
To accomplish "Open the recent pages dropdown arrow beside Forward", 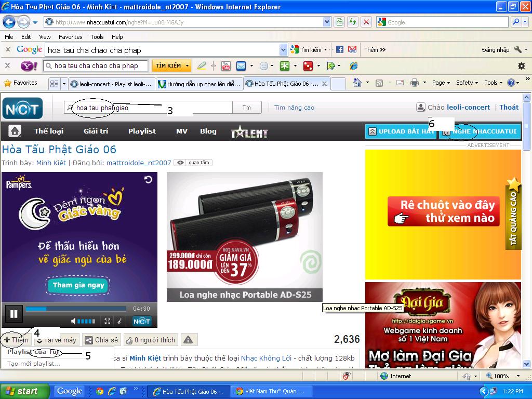I will click(35, 23).
